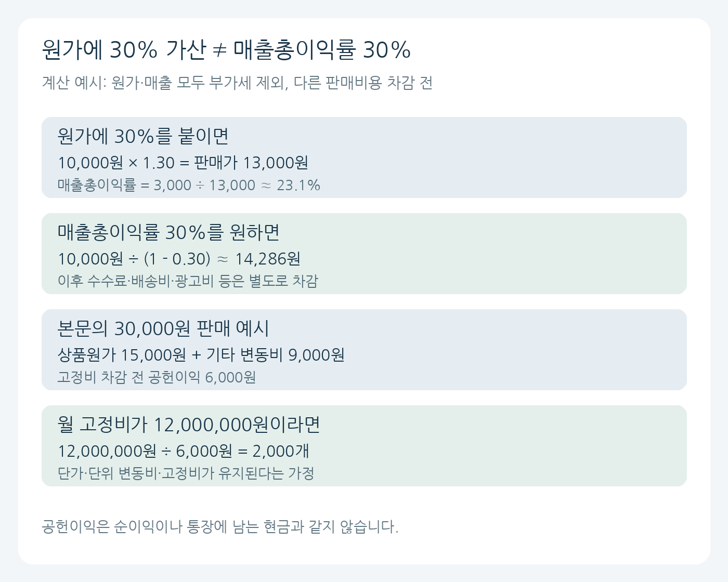Click the '매출총이익률 = 3,000 ÷ 13,000 ≈ 23.1%' text
Image resolution: width=728 pixels, height=582 pixels.
[x=189, y=185]
